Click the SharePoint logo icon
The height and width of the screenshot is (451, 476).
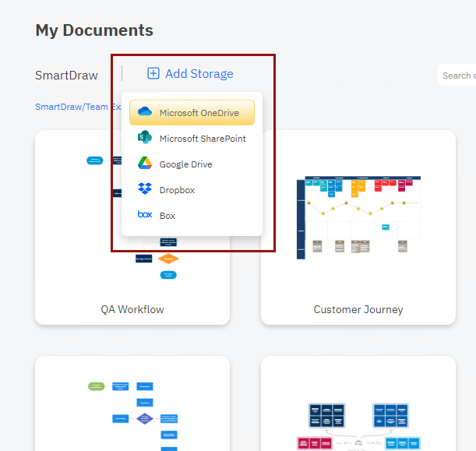(x=144, y=138)
